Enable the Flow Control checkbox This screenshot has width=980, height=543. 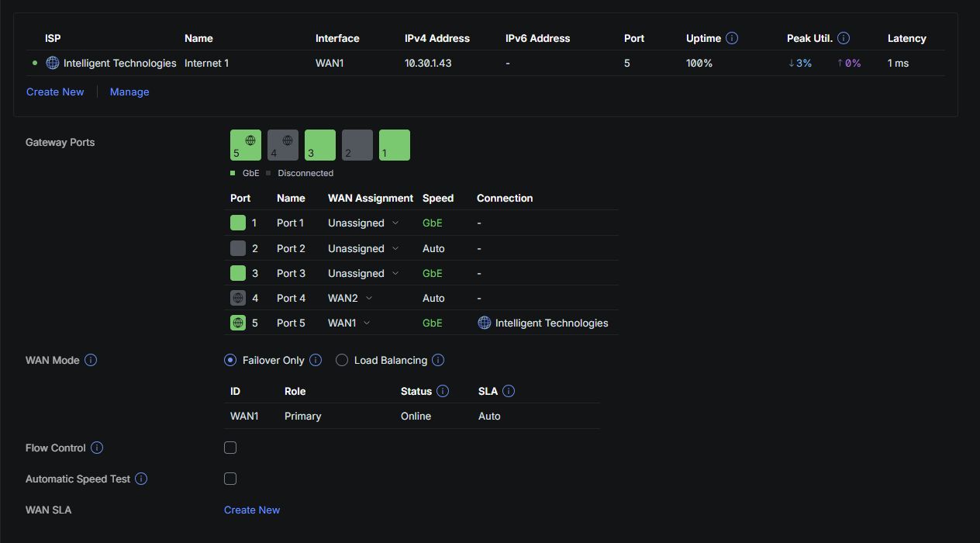[230, 448]
